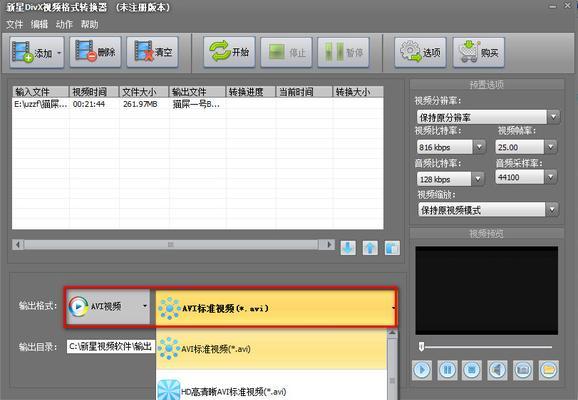Click the 猫屎一号B... output file cell

(196, 104)
